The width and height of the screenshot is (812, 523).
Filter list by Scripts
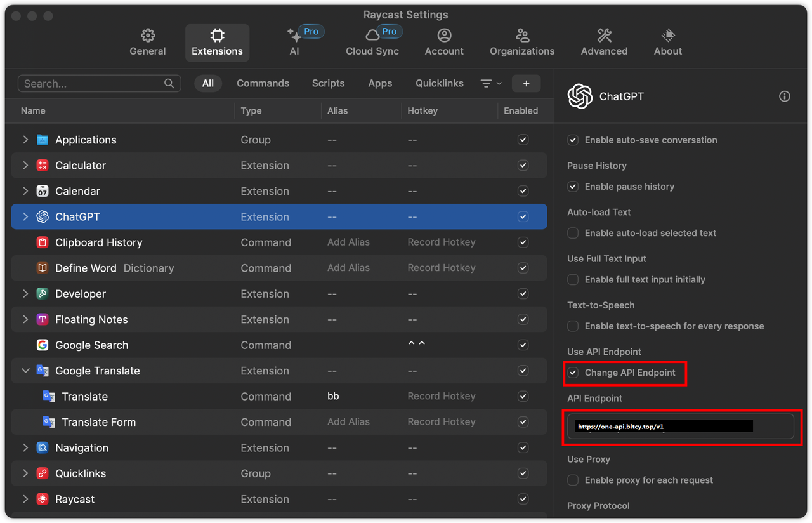[x=328, y=83]
